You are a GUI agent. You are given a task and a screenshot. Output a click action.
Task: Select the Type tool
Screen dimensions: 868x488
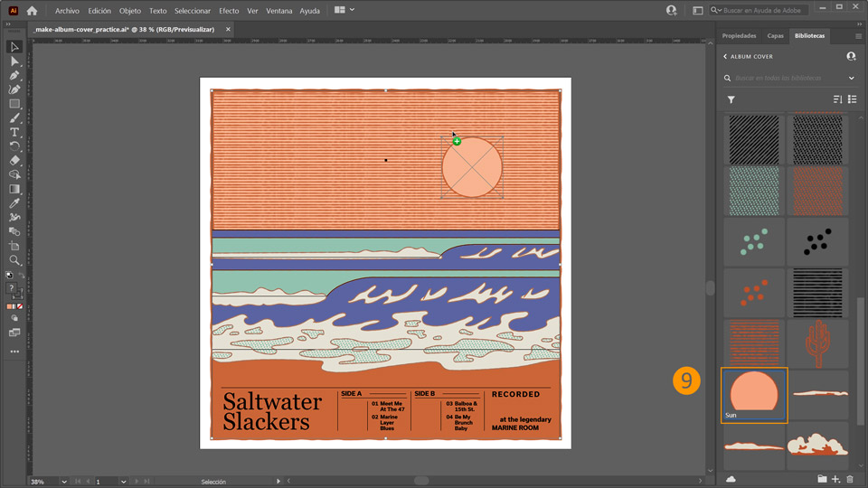14,132
